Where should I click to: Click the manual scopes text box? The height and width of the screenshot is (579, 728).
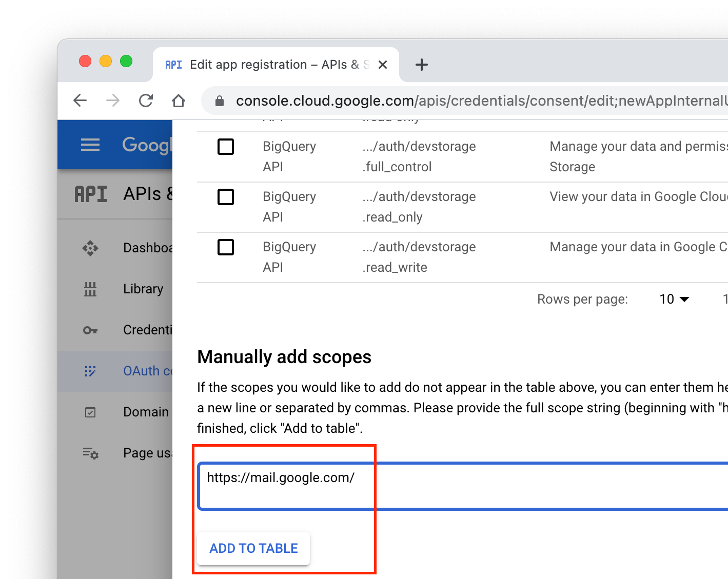[463, 486]
